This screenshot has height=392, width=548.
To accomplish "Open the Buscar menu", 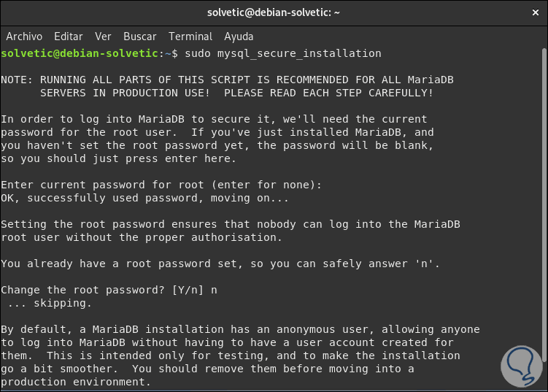I will coord(139,36).
